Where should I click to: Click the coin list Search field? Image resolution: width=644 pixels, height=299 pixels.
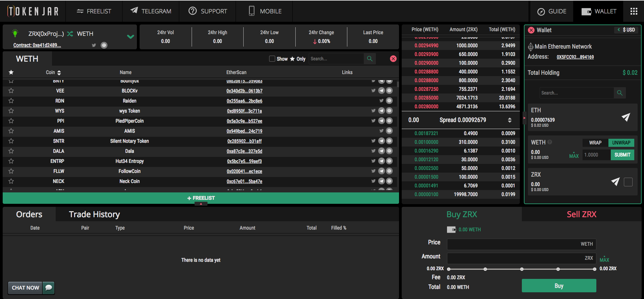(x=336, y=59)
